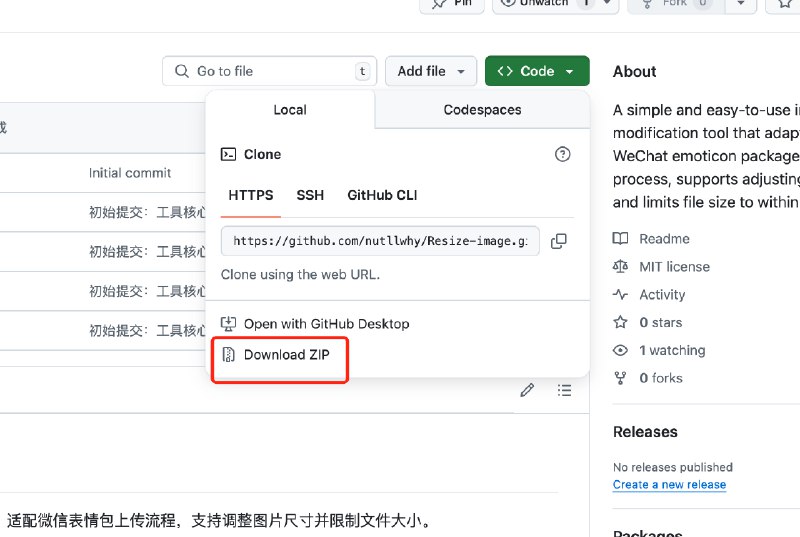Image resolution: width=800 pixels, height=537 pixels.
Task: Open with GitHub Desktop
Action: [x=327, y=324]
